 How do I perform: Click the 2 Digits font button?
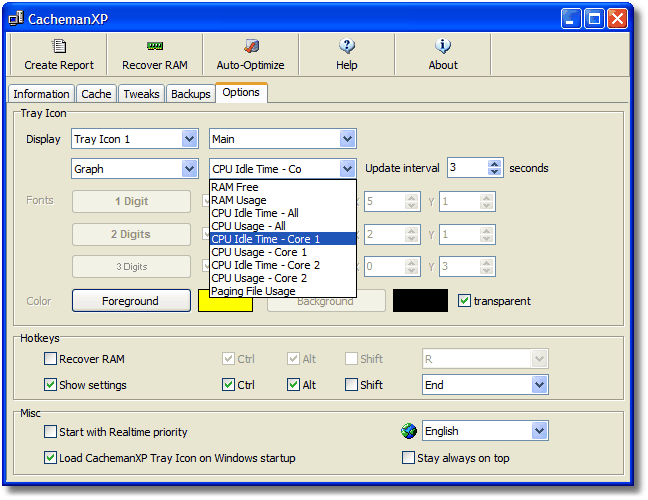point(131,234)
